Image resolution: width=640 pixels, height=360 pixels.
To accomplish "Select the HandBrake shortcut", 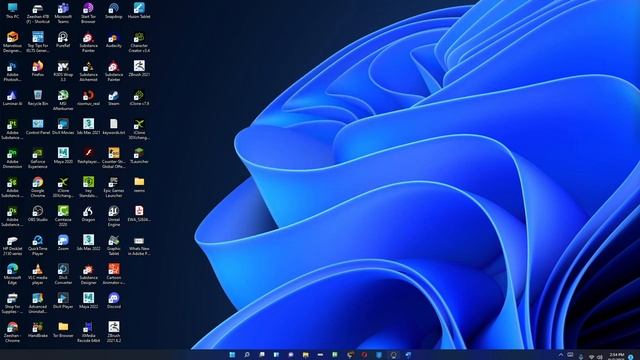I will pyautogui.click(x=38, y=330).
